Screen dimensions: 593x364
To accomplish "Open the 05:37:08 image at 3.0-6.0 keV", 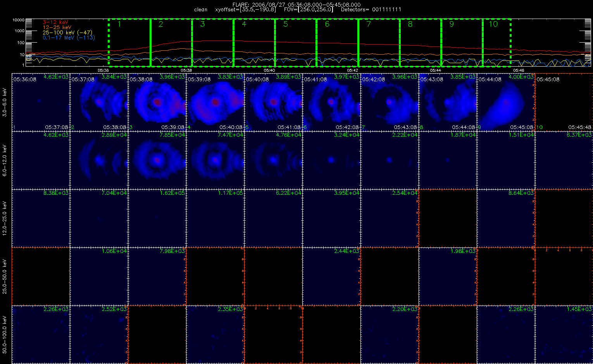I will click(x=99, y=102).
